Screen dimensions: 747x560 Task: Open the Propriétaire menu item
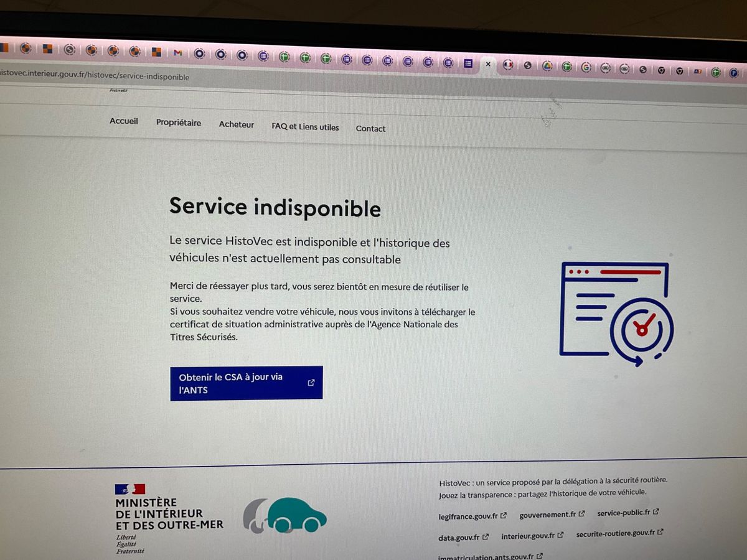[x=179, y=123]
